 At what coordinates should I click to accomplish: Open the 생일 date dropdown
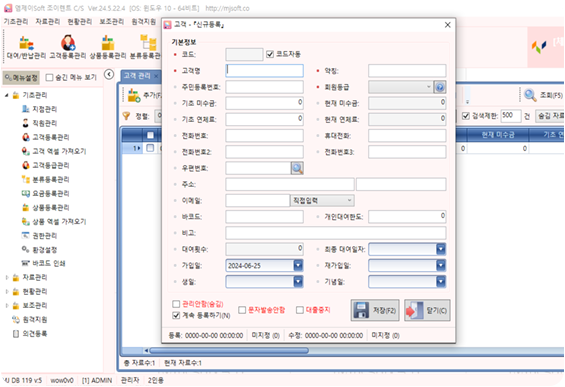tap(298, 281)
